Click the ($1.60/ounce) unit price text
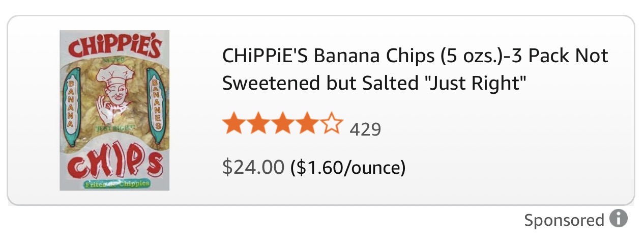Image resolution: width=644 pixels, height=238 pixels. tap(348, 167)
